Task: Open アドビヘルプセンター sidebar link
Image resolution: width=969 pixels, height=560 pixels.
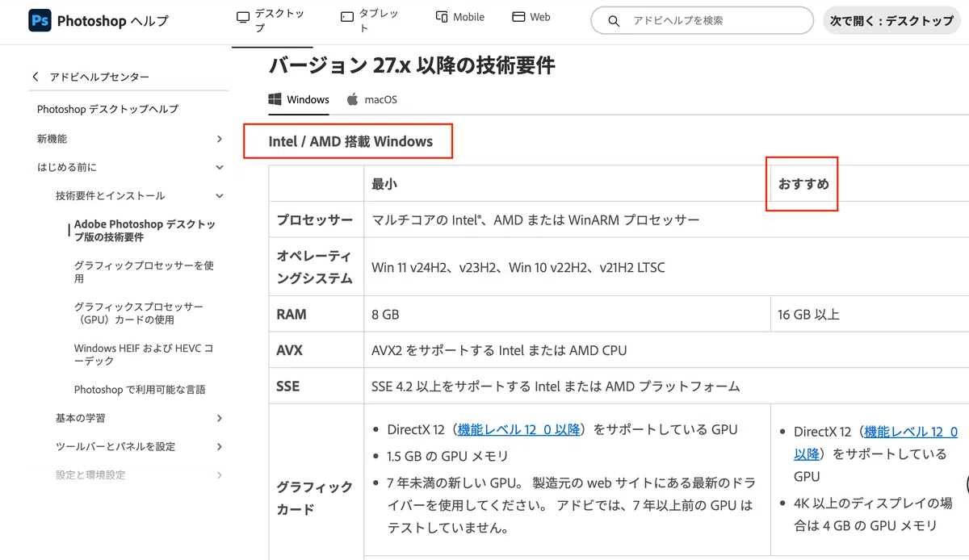Action: 99,77
